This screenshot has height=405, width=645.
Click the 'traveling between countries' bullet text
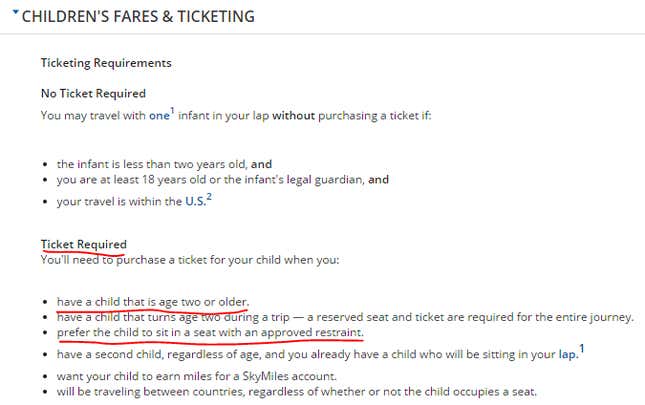tap(297, 391)
